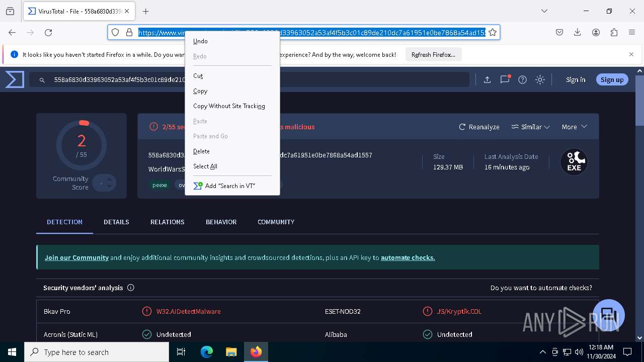
Task: Click the Reanalyze button
Action: 479,127
